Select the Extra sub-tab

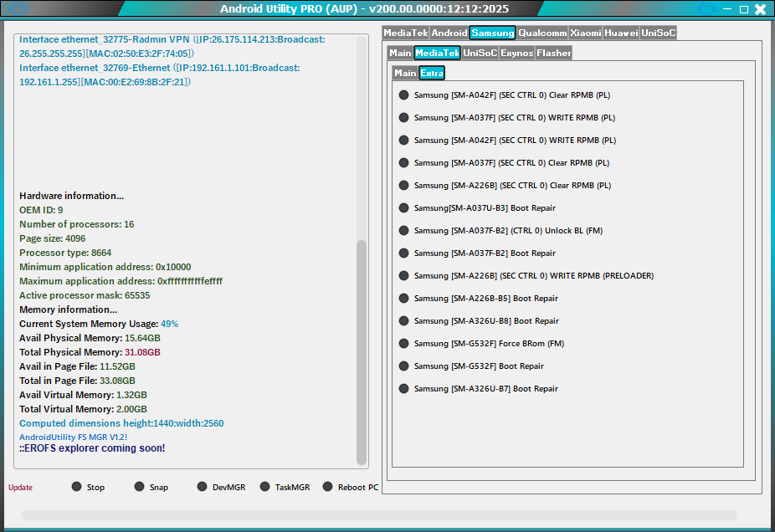(432, 73)
